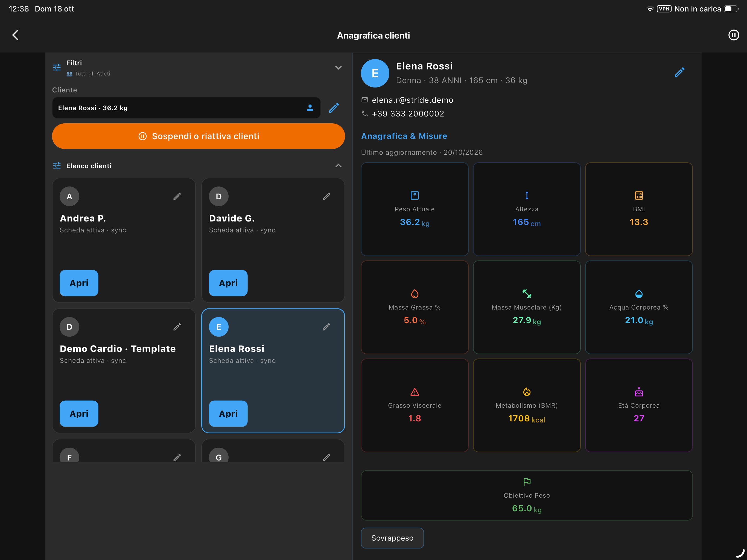
Task: Tap the Età Corporea cake icon
Action: (639, 392)
